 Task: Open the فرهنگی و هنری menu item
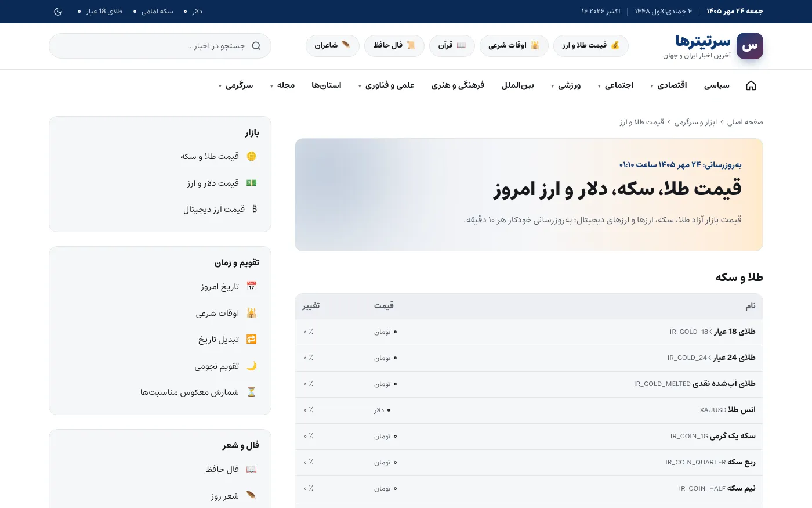pos(458,85)
